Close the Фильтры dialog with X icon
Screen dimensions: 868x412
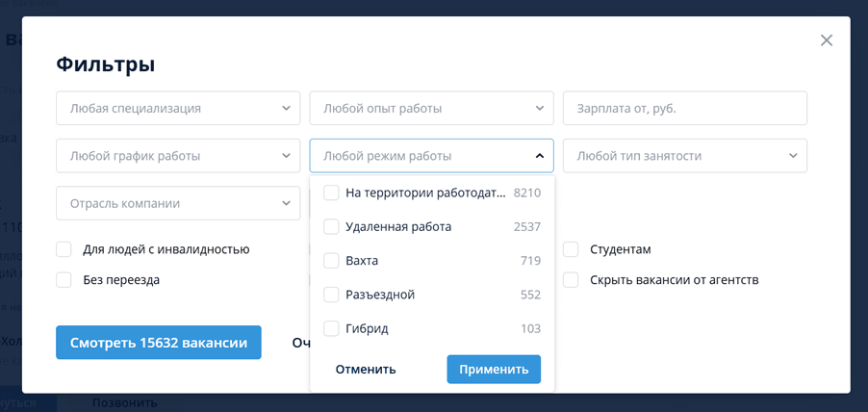coord(826,40)
